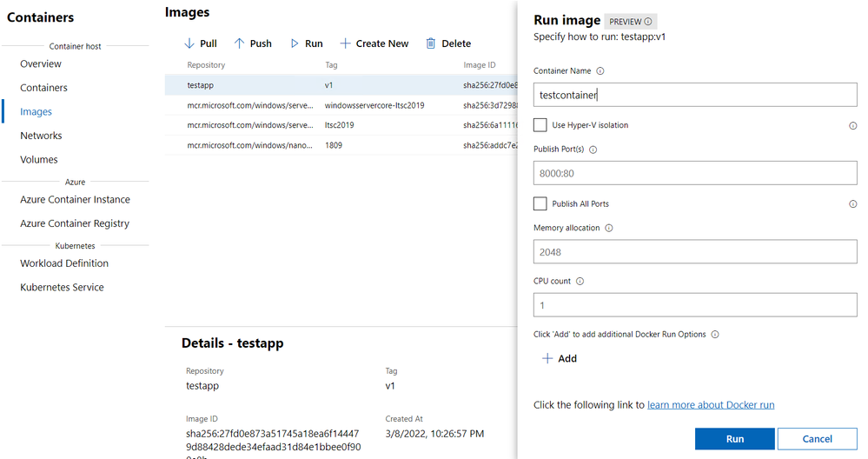The image size is (868, 459).
Task: Open Kubernetes Service in sidebar
Action: 62,287
